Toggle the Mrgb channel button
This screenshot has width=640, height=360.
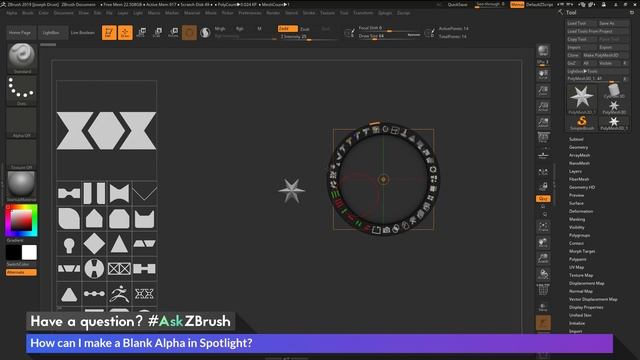click(220, 29)
